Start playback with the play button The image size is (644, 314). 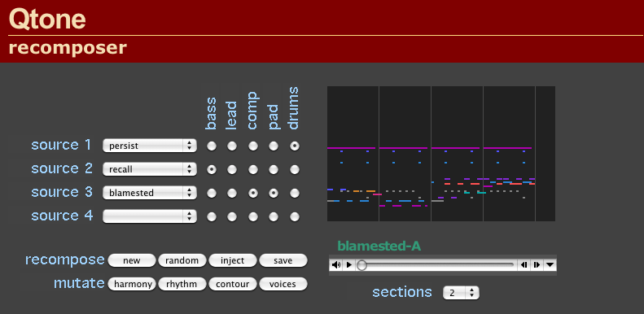coord(349,264)
